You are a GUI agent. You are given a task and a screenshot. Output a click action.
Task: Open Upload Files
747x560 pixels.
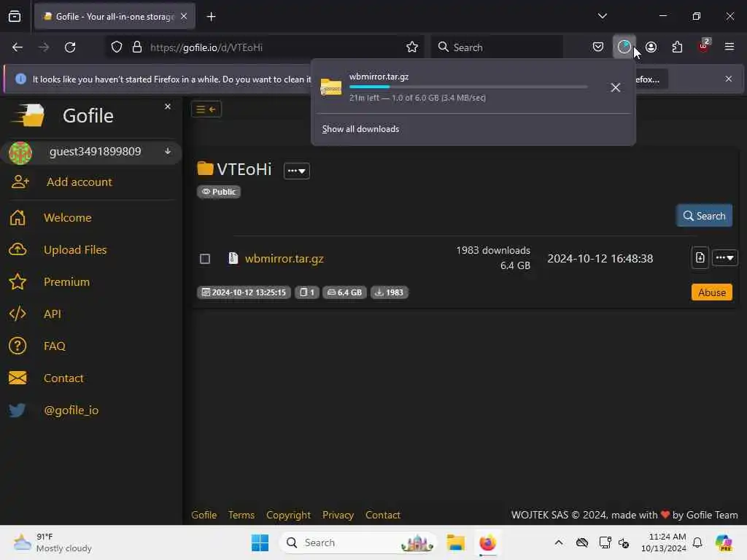pos(75,249)
